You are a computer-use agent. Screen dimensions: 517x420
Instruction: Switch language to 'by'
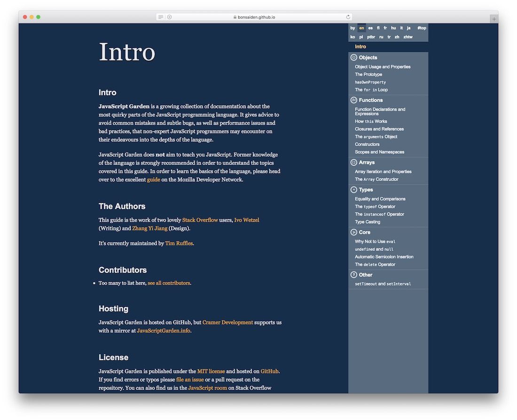click(352, 28)
